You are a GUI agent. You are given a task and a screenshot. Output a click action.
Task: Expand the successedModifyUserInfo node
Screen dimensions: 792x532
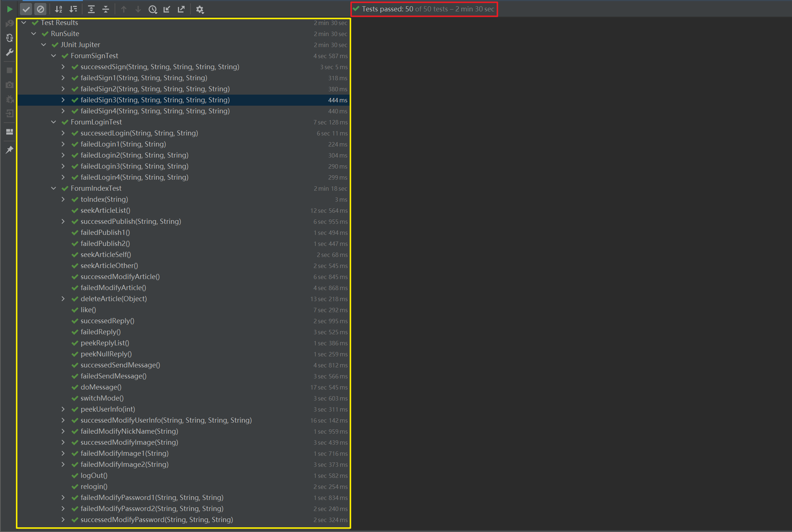(63, 420)
